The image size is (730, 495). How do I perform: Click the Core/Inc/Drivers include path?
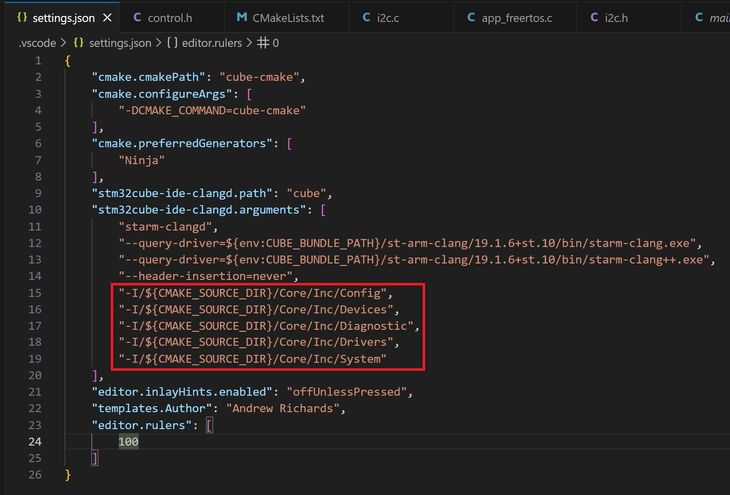click(256, 342)
